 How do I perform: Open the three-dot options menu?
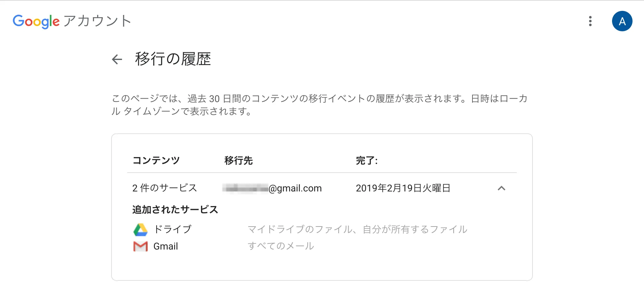(x=590, y=21)
